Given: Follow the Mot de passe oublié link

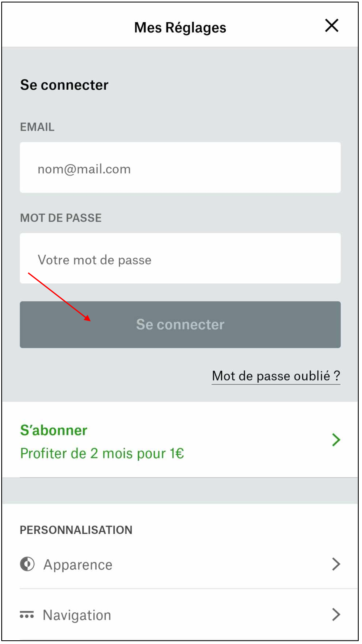Looking at the screenshot, I should 276,376.
